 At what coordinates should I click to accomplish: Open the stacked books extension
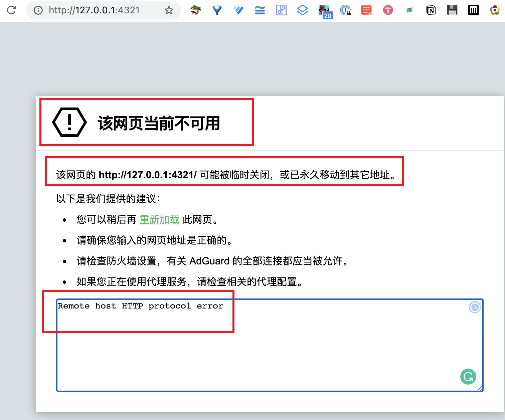(196, 10)
